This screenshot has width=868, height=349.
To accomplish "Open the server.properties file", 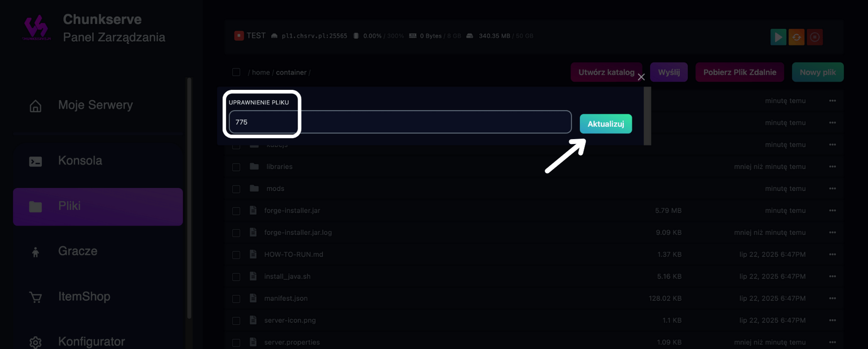I will click(292, 342).
